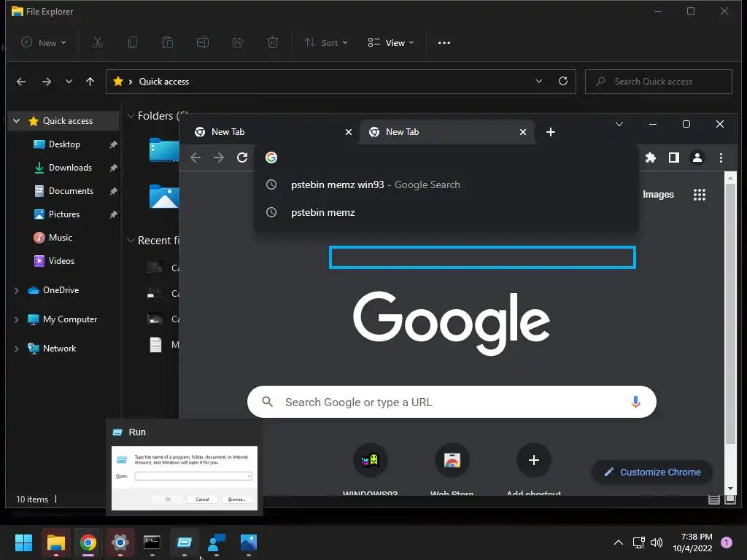Go back in File Explorer navigation

[x=21, y=82]
